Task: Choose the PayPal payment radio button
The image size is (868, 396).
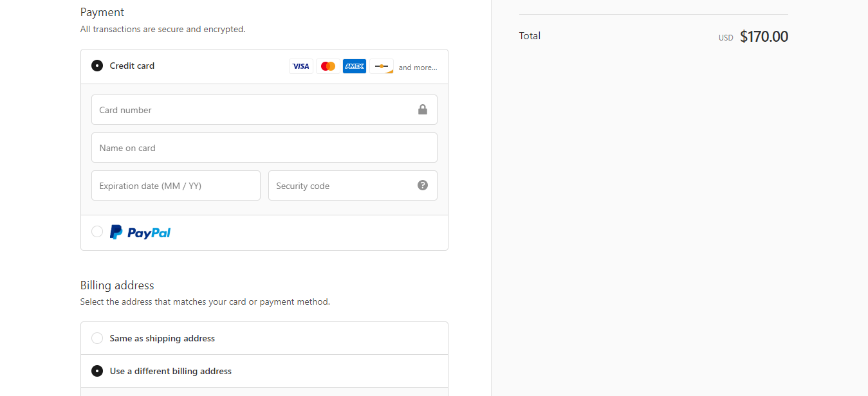Action: 97,231
